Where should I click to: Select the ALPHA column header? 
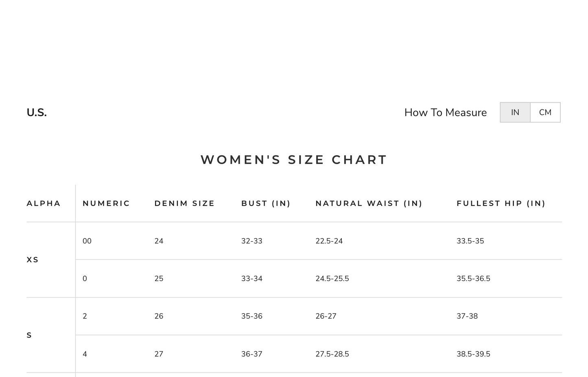coord(44,203)
